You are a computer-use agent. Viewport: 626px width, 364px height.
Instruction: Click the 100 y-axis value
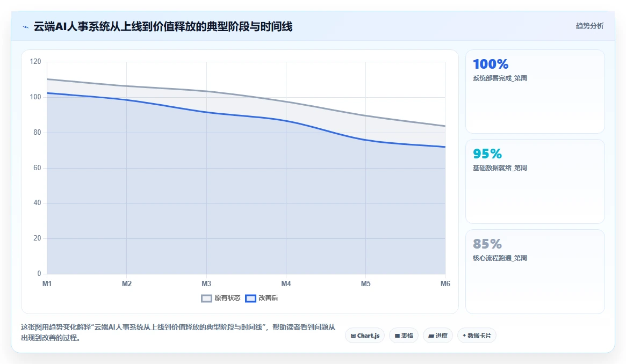[35, 97]
